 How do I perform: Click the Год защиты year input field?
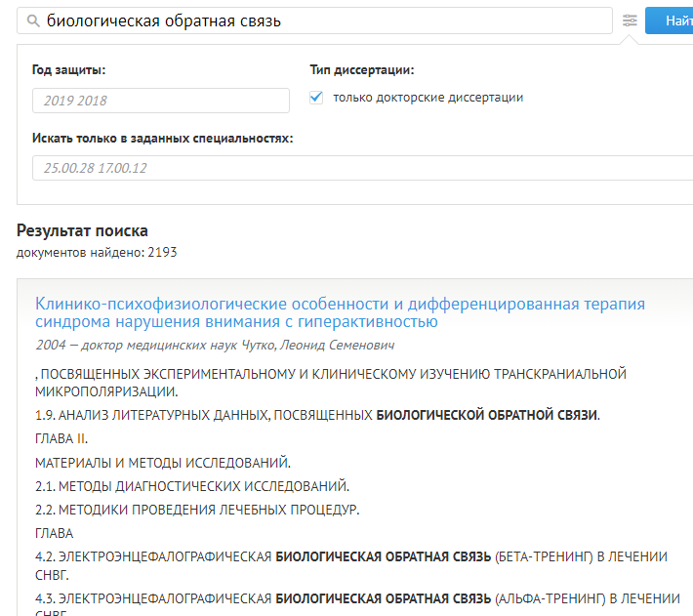pos(161,101)
